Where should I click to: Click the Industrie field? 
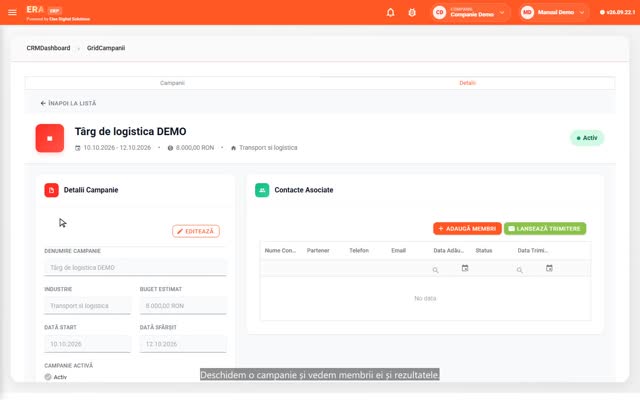click(87, 306)
